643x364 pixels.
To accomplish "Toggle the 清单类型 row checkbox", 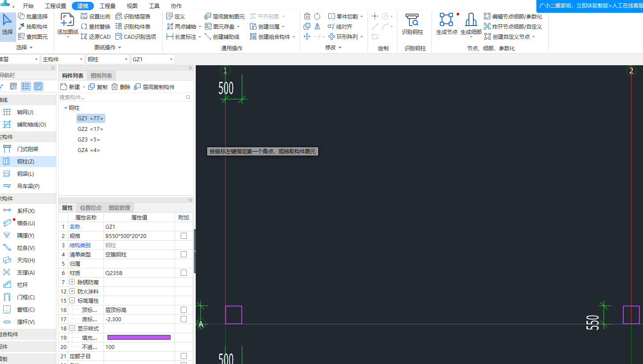I will coord(184,254).
